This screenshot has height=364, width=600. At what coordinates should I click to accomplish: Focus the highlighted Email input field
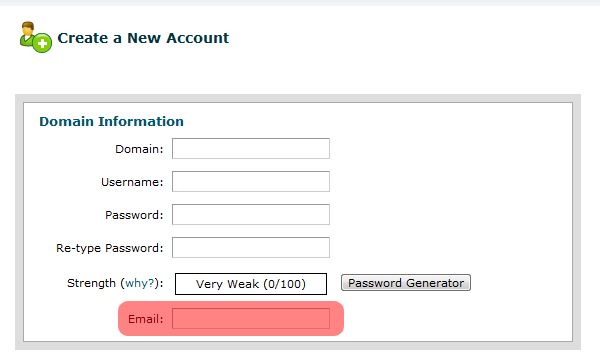click(x=251, y=318)
